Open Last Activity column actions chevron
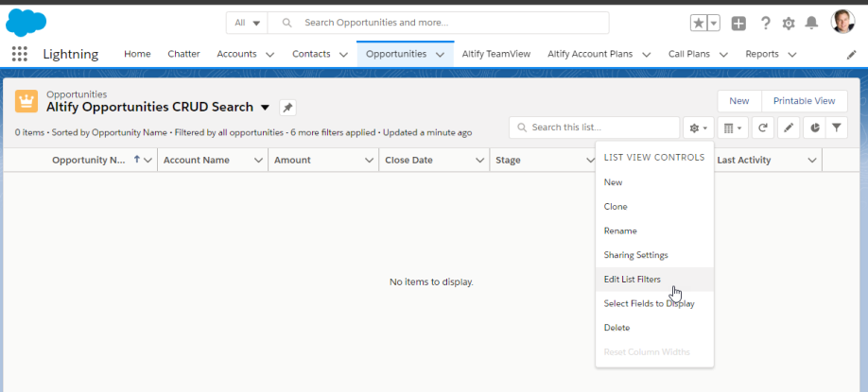 pyautogui.click(x=812, y=161)
